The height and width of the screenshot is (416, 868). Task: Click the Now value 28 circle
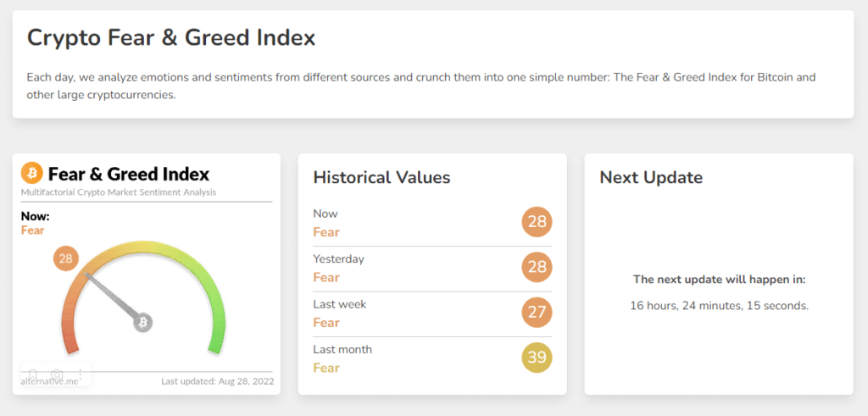click(537, 223)
